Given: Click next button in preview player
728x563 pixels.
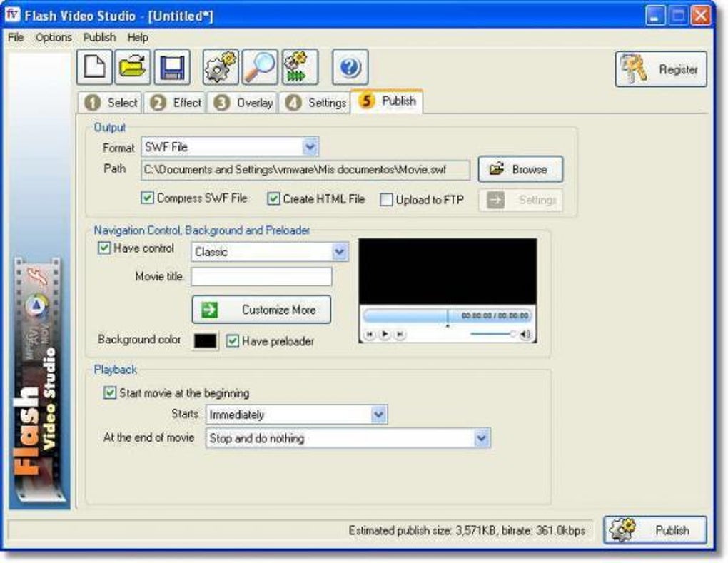Looking at the screenshot, I should coord(400,334).
